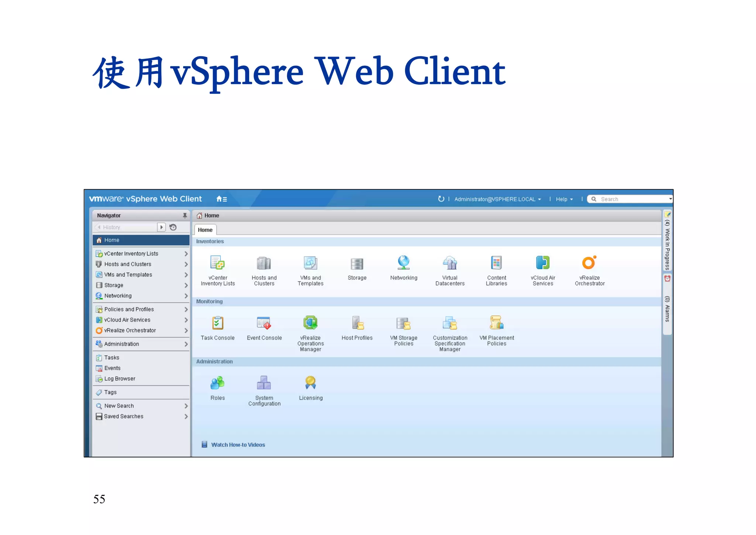Click the History forward arrow button
Image resolution: width=756 pixels, height=535 pixels.
[x=161, y=227]
